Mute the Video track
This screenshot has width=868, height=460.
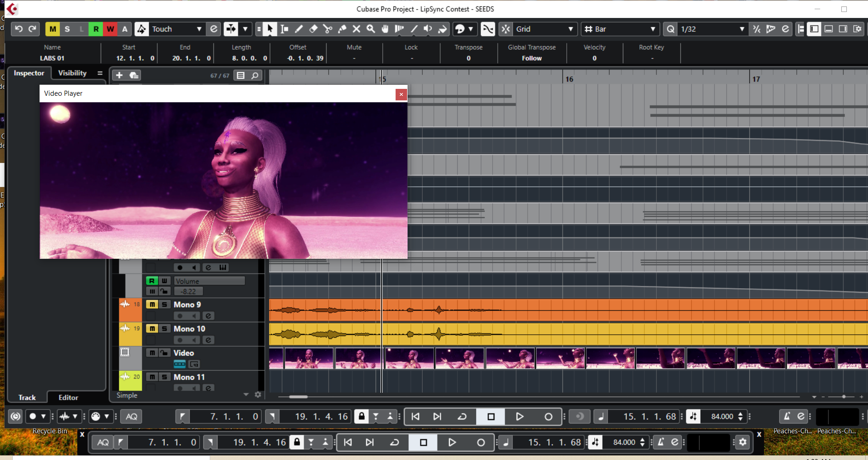click(x=152, y=353)
